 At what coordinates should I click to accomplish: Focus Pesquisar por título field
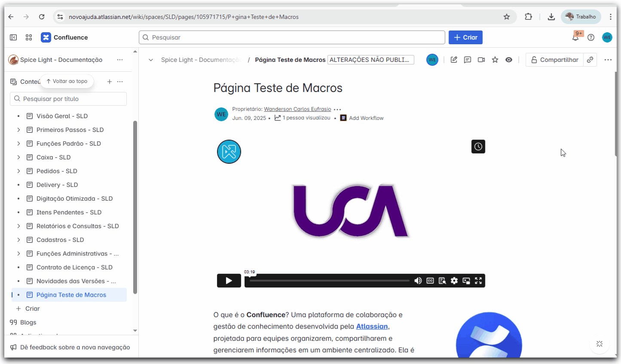68,99
